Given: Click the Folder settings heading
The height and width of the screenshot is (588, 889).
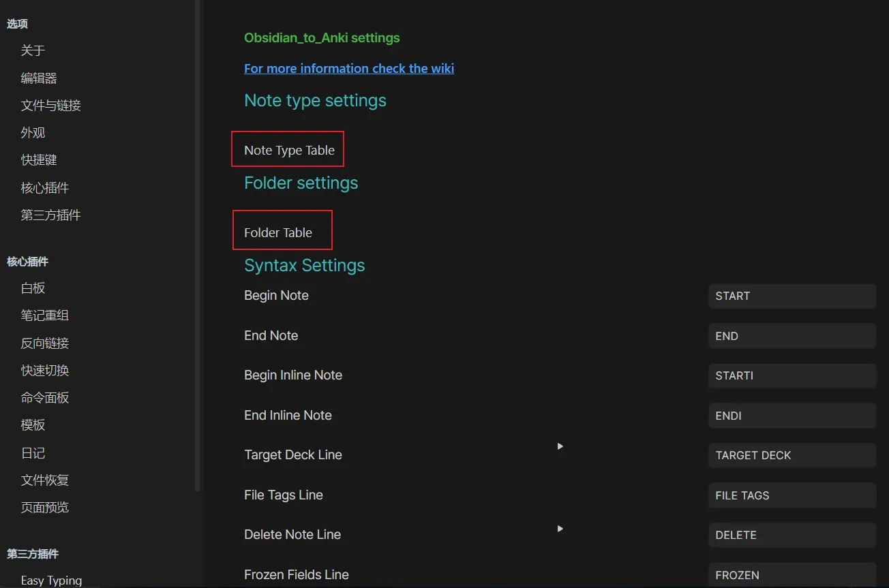Looking at the screenshot, I should tap(301, 183).
